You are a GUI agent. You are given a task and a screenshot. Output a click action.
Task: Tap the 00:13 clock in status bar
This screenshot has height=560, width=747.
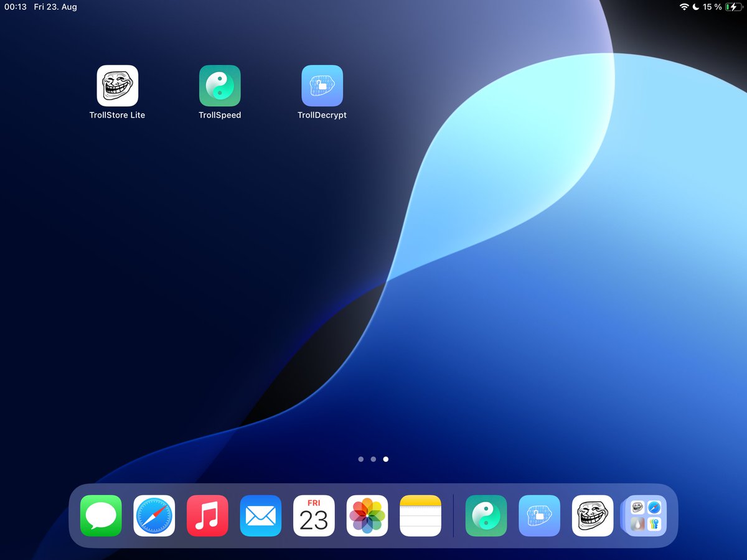coord(16,7)
